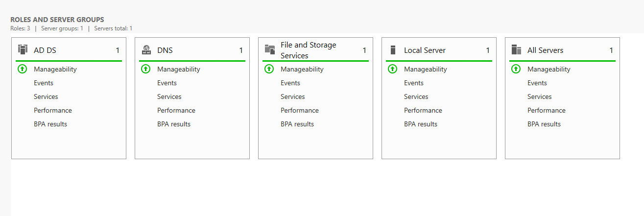The height and width of the screenshot is (216, 644).
Task: Open BPA results under DNS
Action: 174,124
